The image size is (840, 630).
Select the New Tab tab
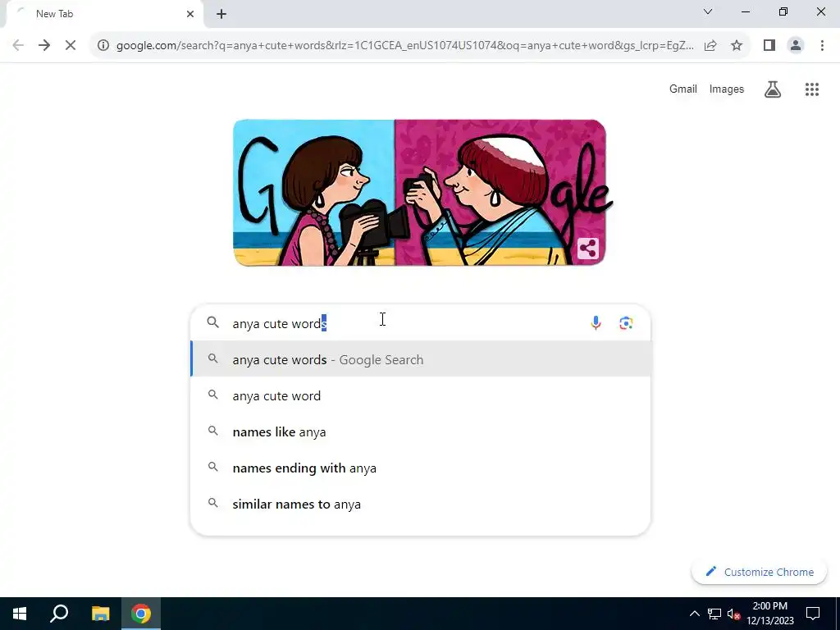tap(104, 14)
